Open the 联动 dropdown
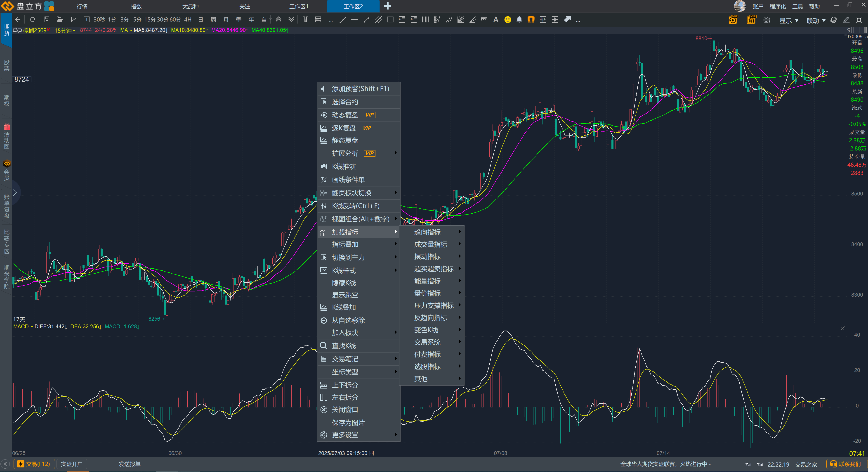 click(x=816, y=20)
